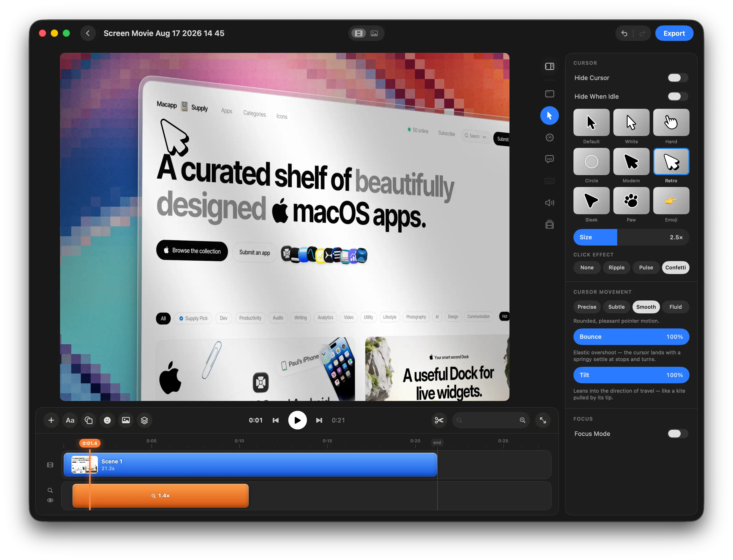733x560 pixels.
Task: Switch to image mode icon in title bar
Action: 374,33
